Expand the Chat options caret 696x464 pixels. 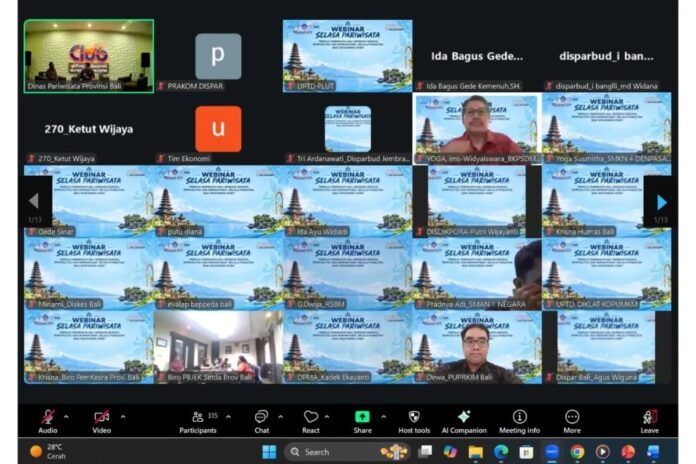coord(281,417)
